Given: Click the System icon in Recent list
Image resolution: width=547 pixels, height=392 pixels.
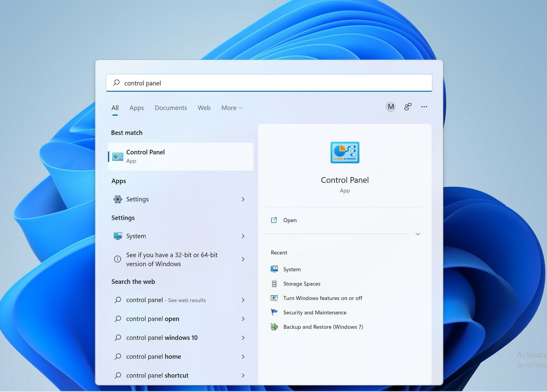Looking at the screenshot, I should [x=274, y=269].
